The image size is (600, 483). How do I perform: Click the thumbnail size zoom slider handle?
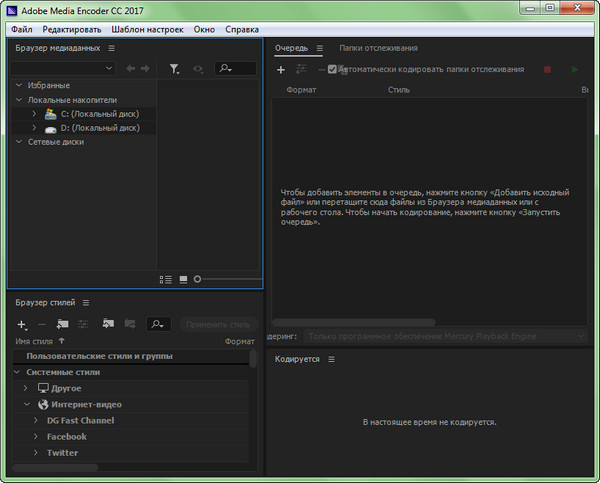point(198,279)
